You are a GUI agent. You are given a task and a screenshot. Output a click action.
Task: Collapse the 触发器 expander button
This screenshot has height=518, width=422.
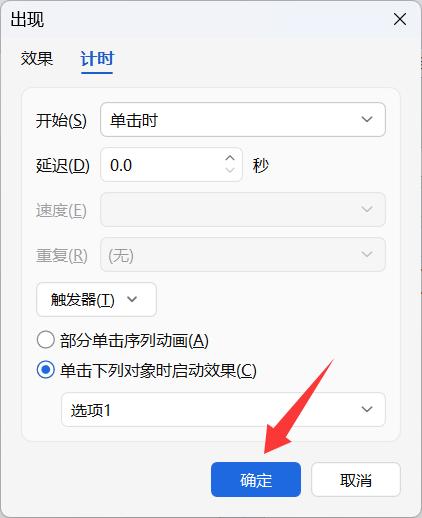[x=96, y=299]
